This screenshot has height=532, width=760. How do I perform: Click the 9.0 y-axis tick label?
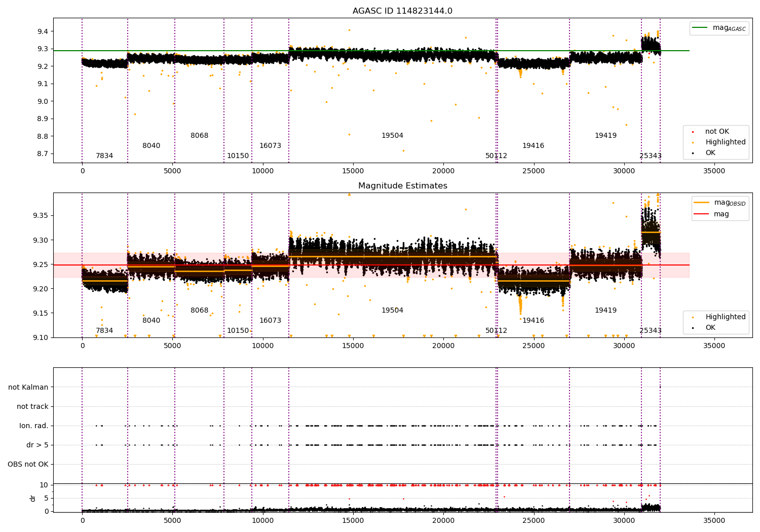(43, 101)
